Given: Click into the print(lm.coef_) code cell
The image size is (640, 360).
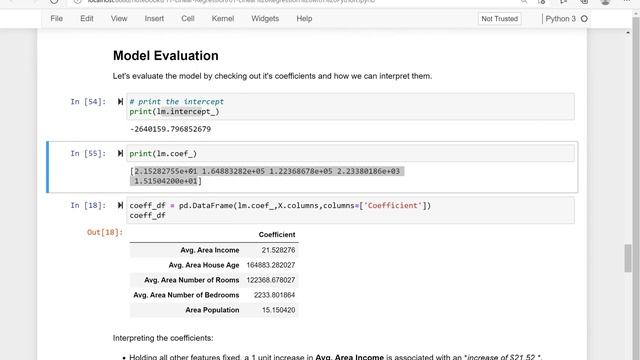Looking at the screenshot, I should coord(350,153).
